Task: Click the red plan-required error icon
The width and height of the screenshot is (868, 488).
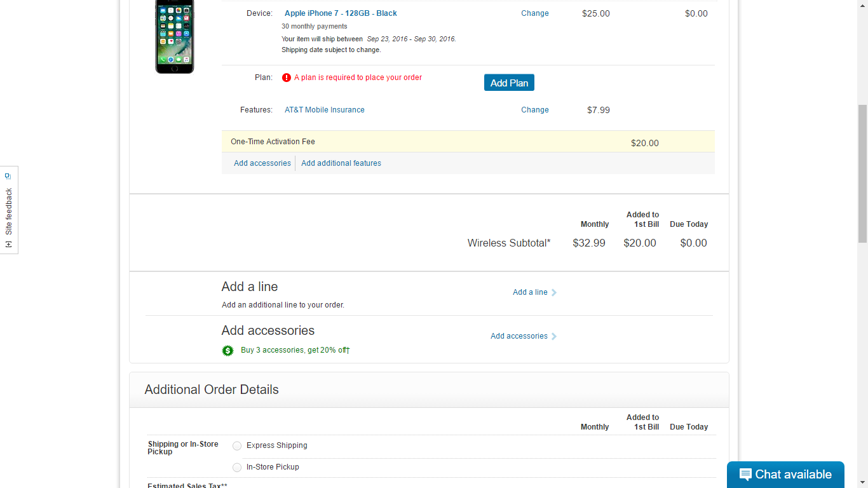Action: pyautogui.click(x=287, y=78)
